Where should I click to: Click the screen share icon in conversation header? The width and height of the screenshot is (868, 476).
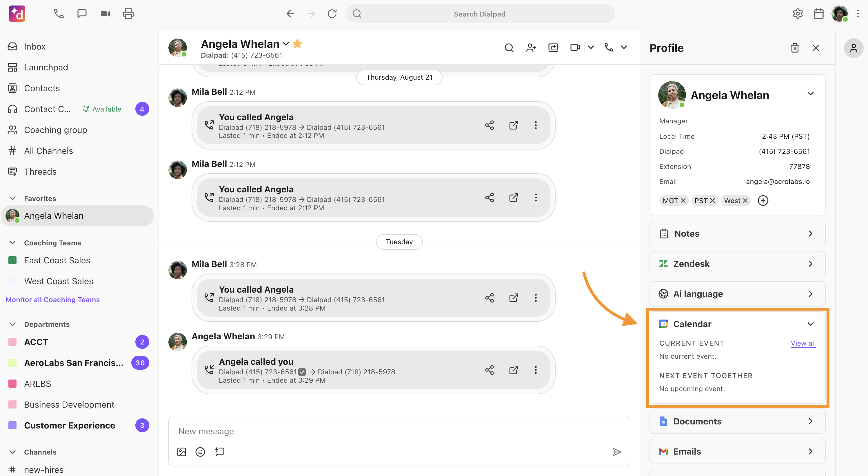tap(553, 48)
